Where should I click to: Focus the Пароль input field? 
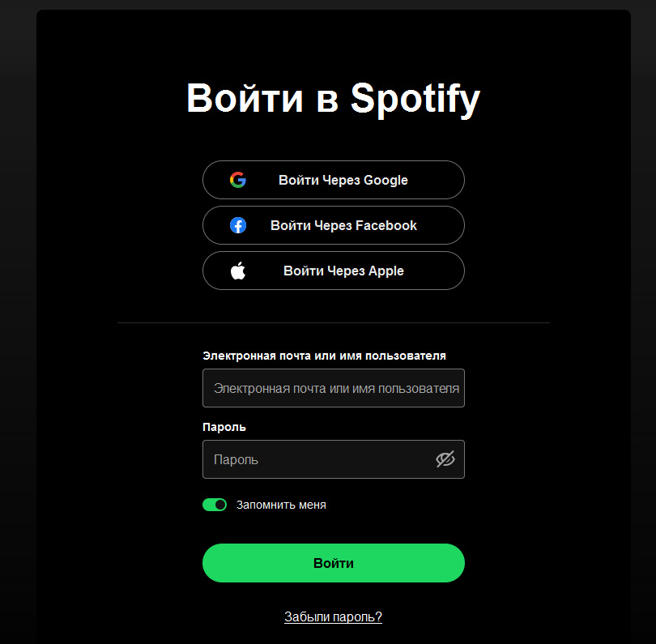click(334, 459)
